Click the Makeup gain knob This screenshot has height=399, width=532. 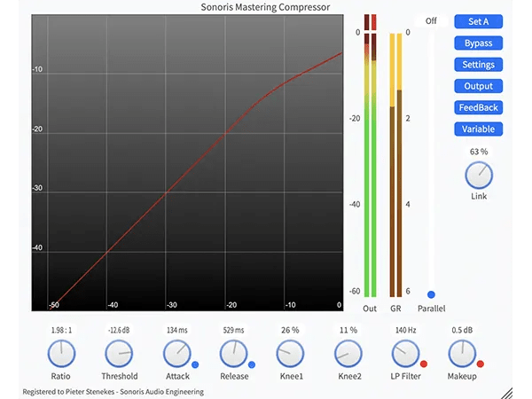462,354
